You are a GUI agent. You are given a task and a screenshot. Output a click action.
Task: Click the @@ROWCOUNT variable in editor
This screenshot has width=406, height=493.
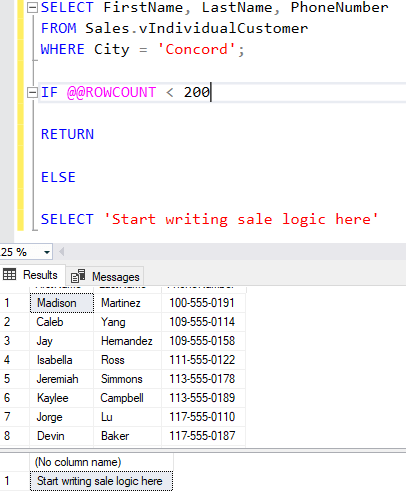[111, 92]
